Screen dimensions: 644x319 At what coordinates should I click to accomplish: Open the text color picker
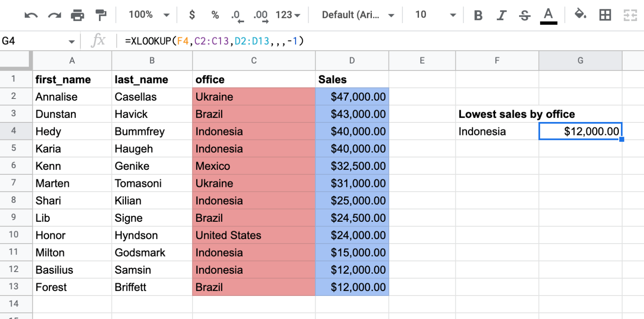548,15
